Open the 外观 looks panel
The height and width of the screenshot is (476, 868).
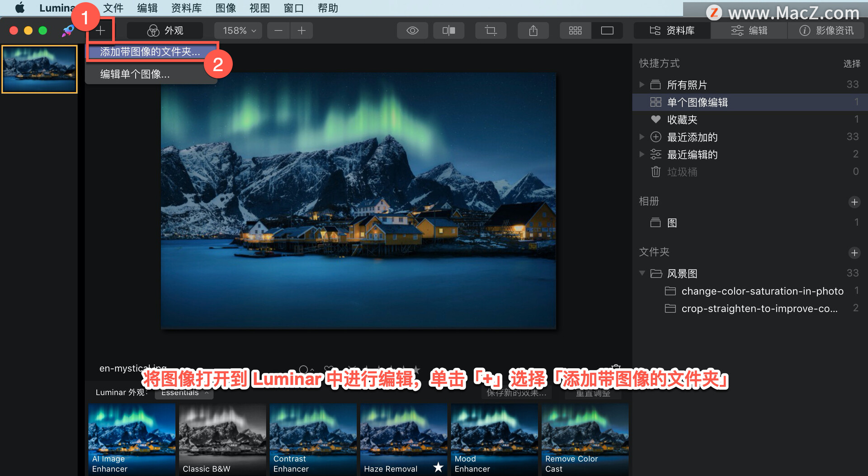pos(165,30)
